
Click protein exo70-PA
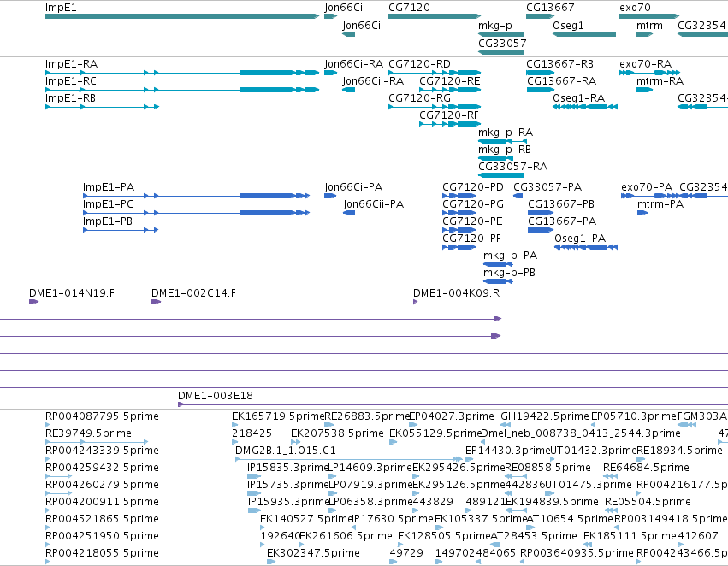coord(649,196)
